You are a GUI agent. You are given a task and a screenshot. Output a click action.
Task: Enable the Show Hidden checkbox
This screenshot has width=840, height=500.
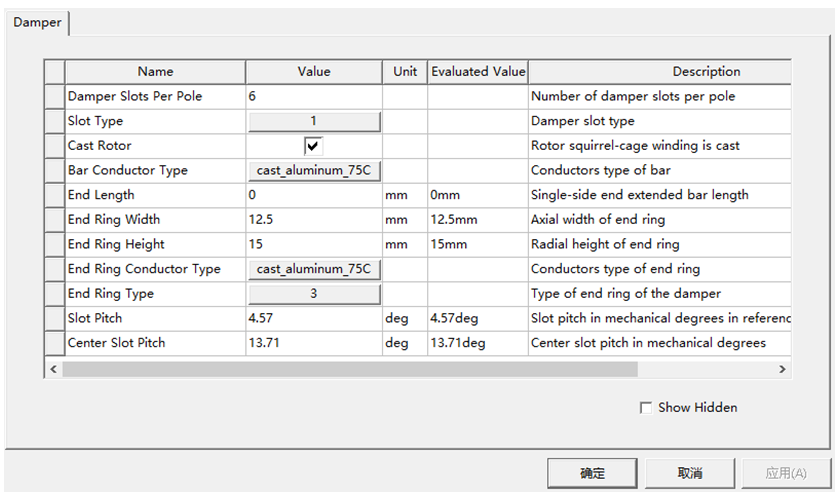tap(646, 408)
